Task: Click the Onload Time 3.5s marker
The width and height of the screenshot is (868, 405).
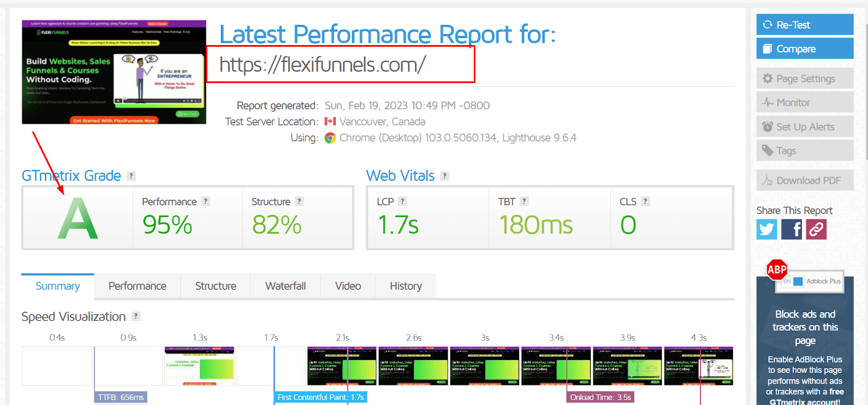Action: pos(600,397)
